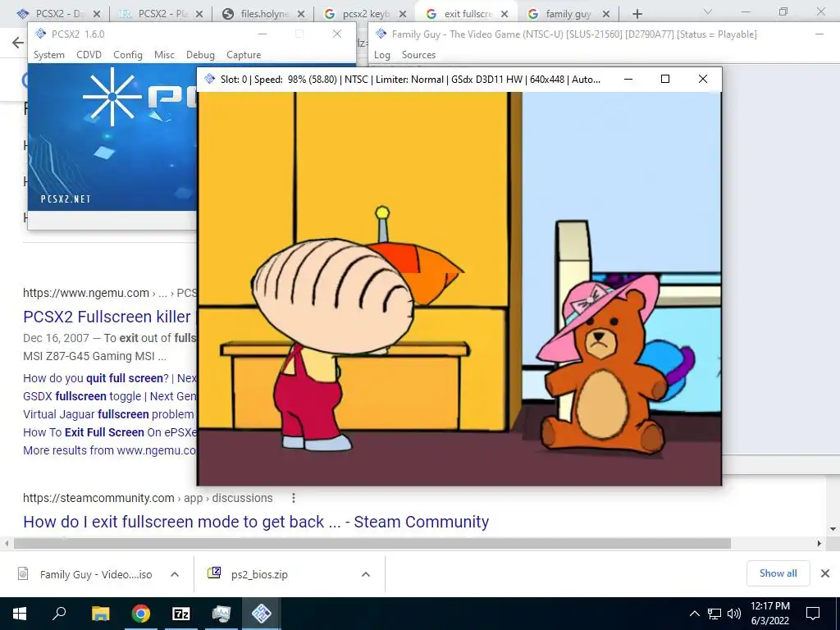
Task: Go back in Chrome browser
Action: tap(18, 43)
